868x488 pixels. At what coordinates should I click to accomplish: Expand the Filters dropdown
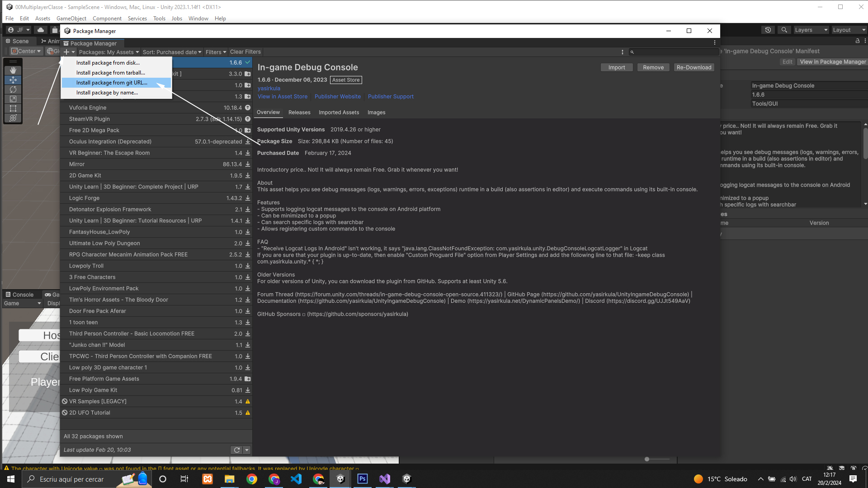pyautogui.click(x=216, y=52)
